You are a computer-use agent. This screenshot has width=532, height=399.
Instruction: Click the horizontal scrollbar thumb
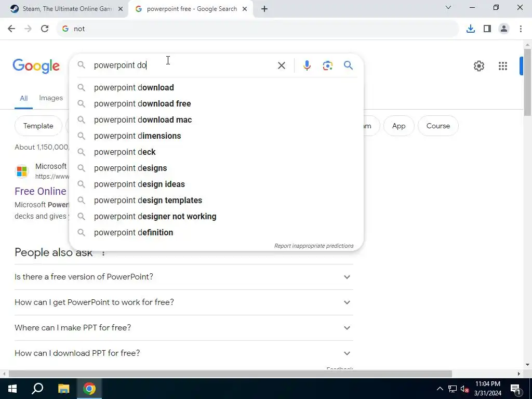coord(230,374)
